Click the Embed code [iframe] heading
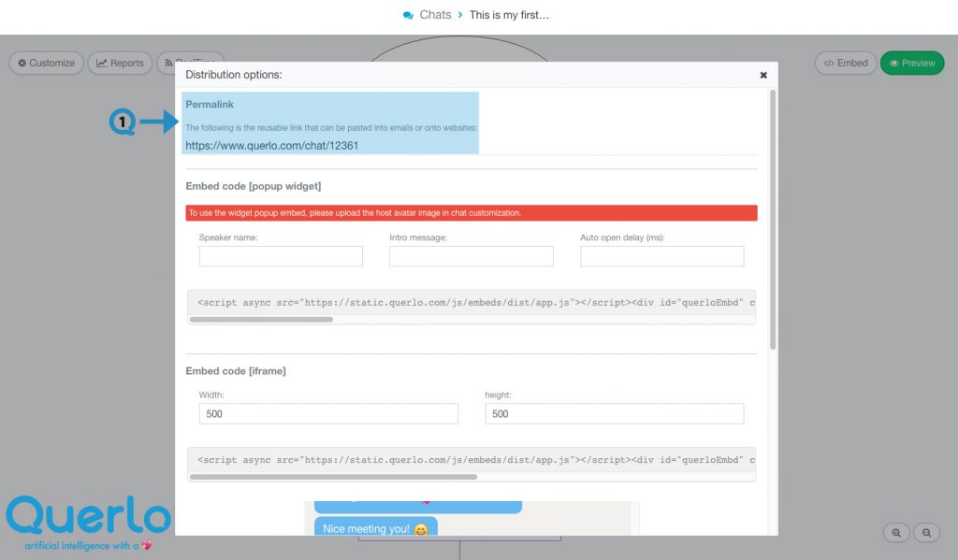Viewport: 958px width, 560px height. click(235, 371)
